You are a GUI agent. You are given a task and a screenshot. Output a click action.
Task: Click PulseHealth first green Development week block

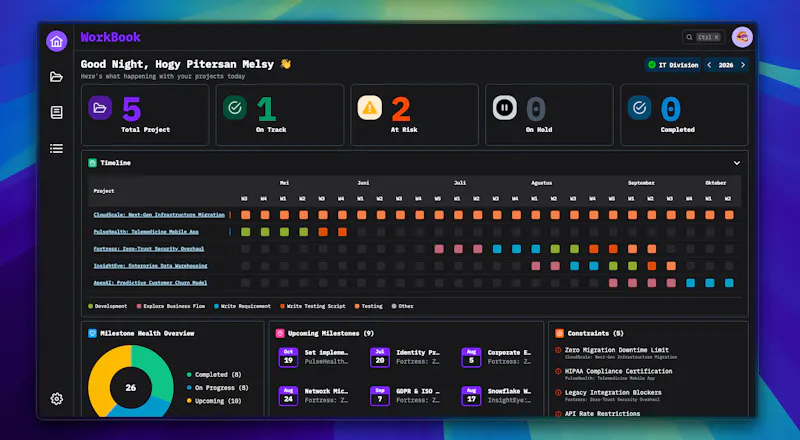(245, 232)
